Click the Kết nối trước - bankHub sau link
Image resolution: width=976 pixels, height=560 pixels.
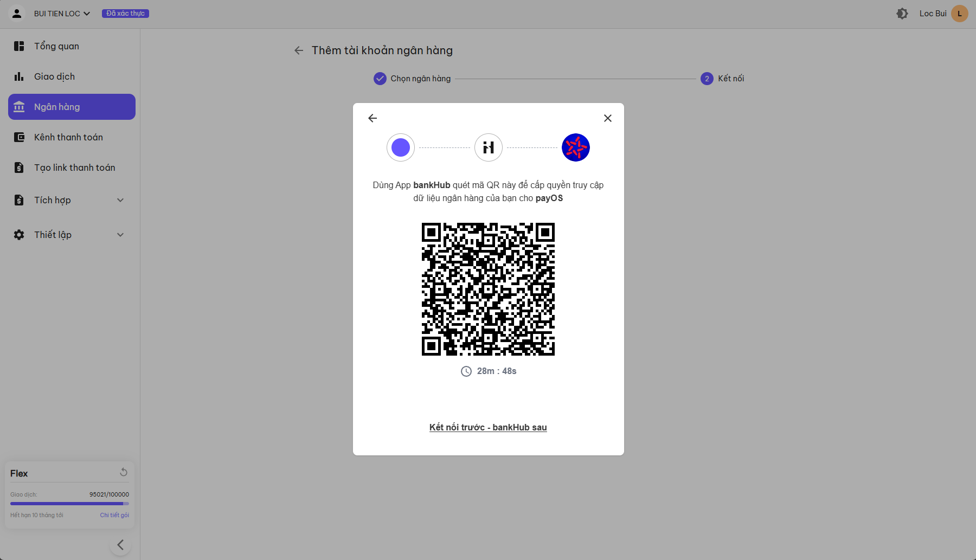488,427
